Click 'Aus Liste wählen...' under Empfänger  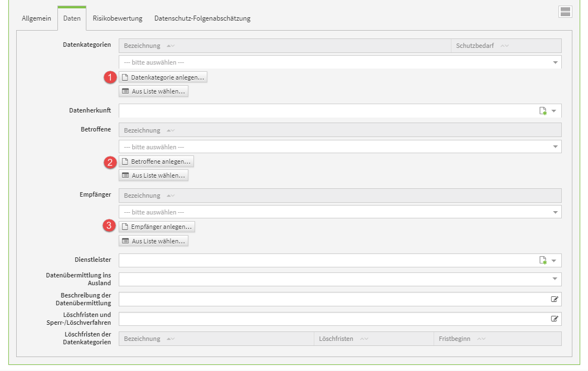(x=153, y=241)
